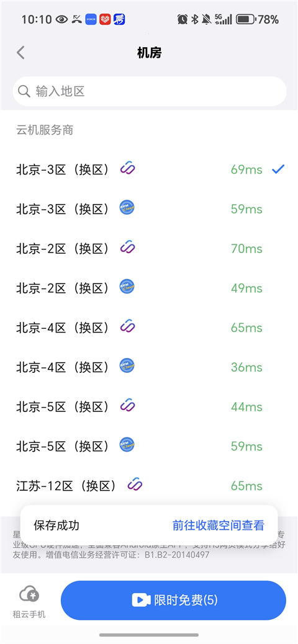
Task: Tap the 限时免费(5) button
Action: (x=173, y=600)
